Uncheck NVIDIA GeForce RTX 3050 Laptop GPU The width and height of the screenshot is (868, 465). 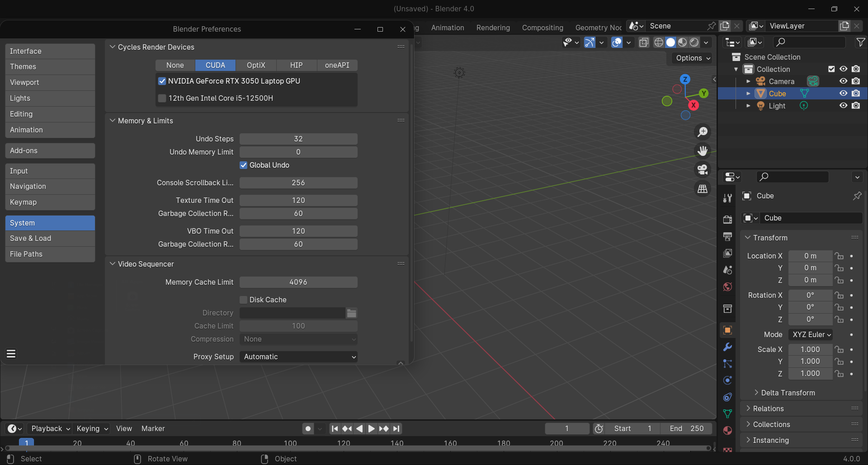click(162, 81)
